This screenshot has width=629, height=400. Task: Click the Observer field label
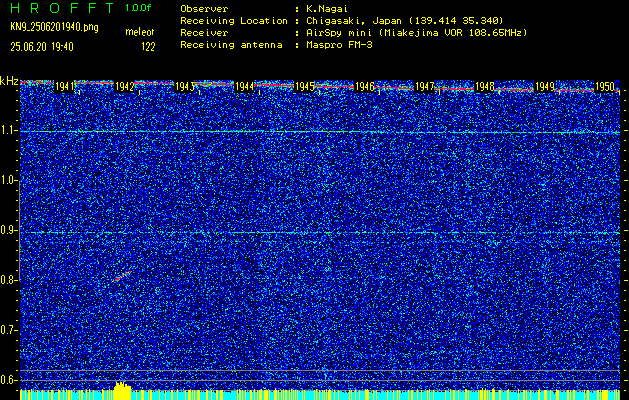[x=204, y=8]
